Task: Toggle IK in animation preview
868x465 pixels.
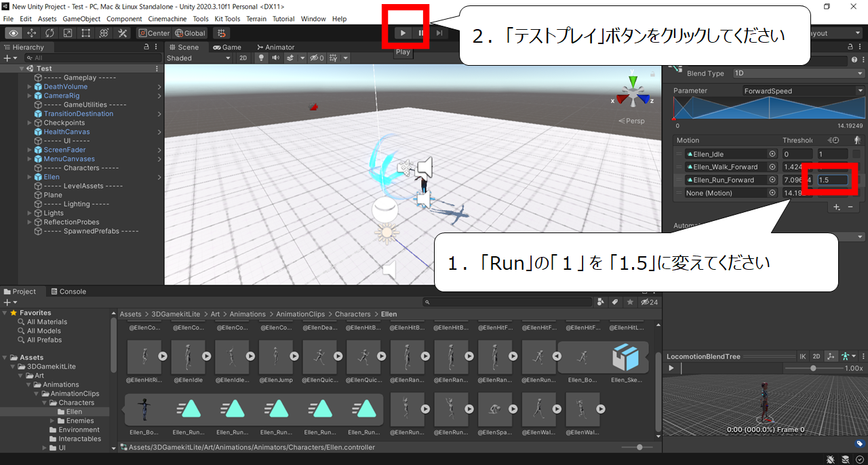Action: [x=803, y=357]
